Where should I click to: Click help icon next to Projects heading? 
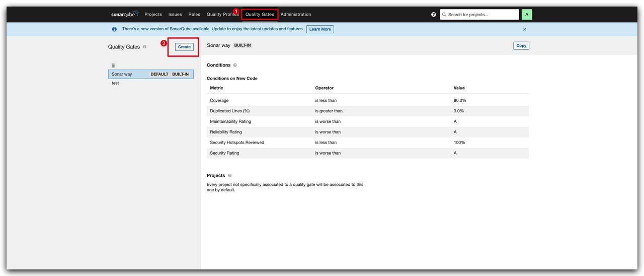(230, 176)
